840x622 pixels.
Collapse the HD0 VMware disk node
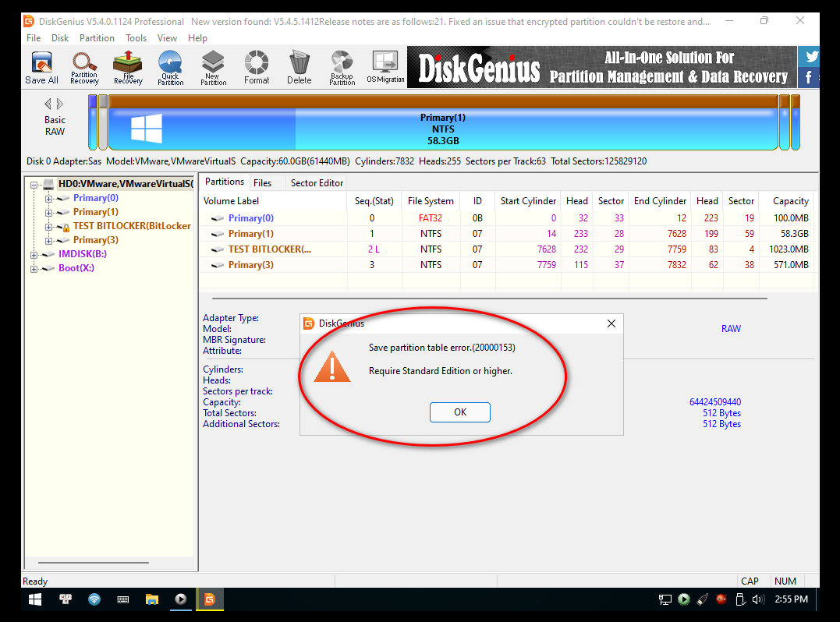pyautogui.click(x=34, y=185)
